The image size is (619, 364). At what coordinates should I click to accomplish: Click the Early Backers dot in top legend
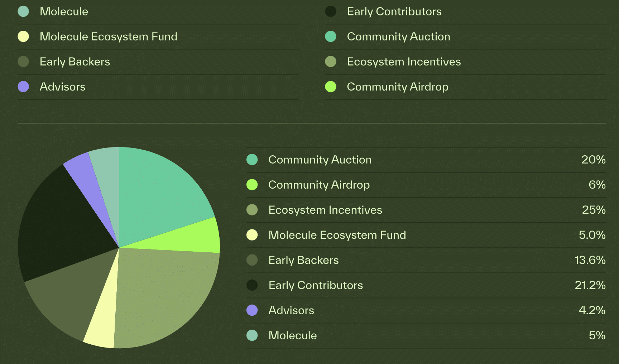pyautogui.click(x=23, y=62)
